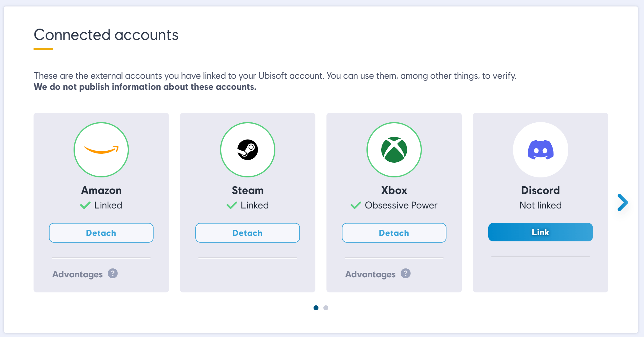
Task: Detach the Xbox account
Action: point(394,233)
